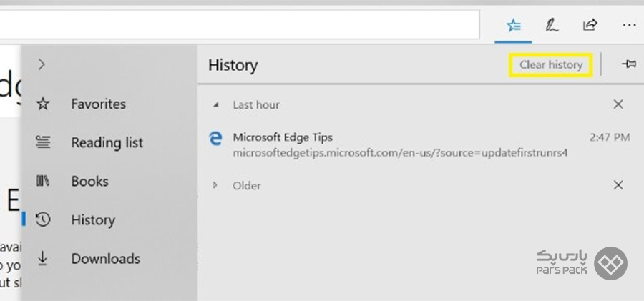Viewport: 644px width, 301px height.
Task: Delete the Last hour history group
Action: (x=618, y=104)
